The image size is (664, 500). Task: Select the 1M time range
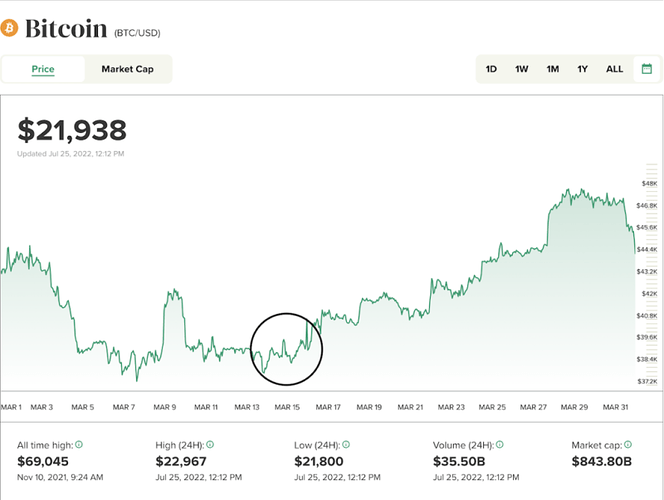point(552,69)
